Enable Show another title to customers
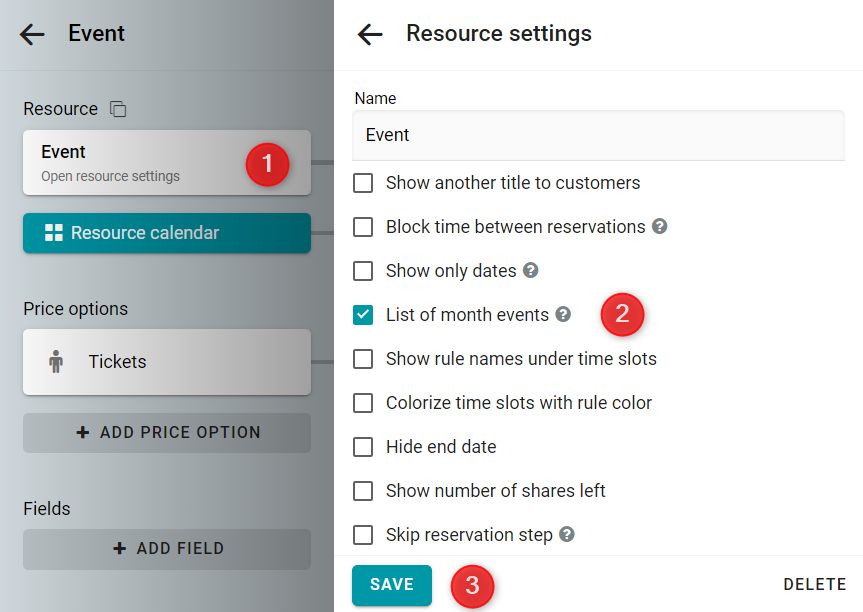This screenshot has width=863, height=612. coord(363,183)
